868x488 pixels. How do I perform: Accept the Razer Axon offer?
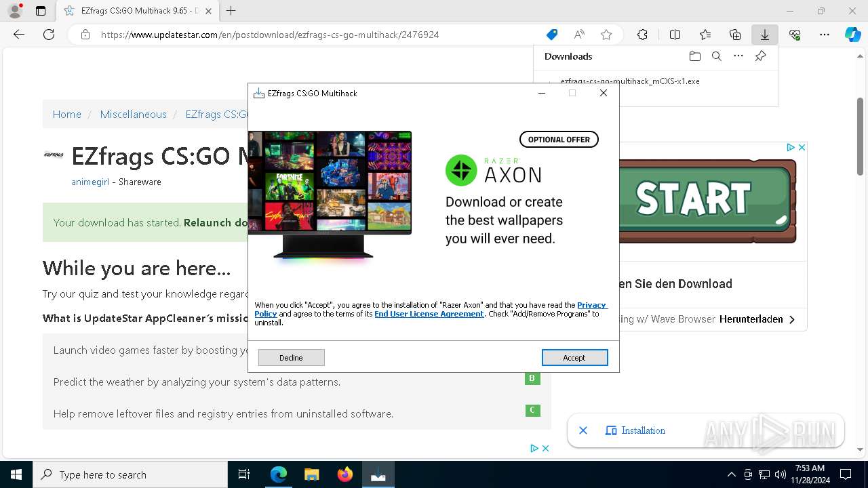(x=574, y=358)
